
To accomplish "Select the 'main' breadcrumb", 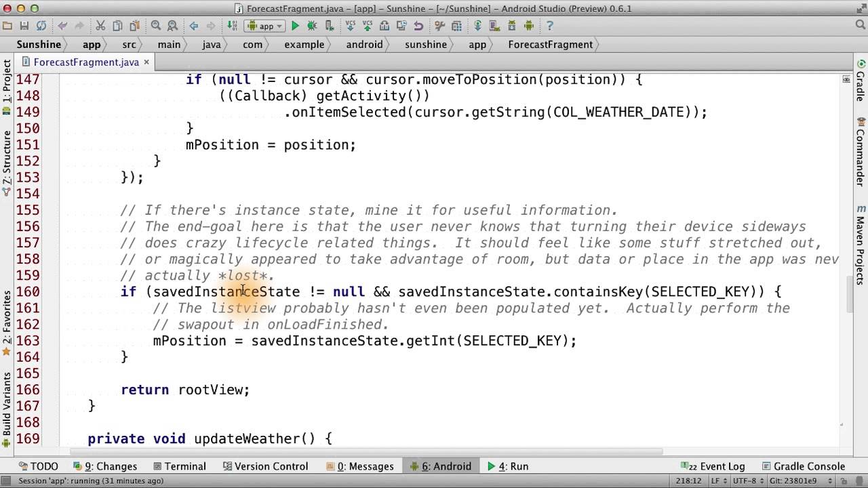I will pyautogui.click(x=169, y=44).
